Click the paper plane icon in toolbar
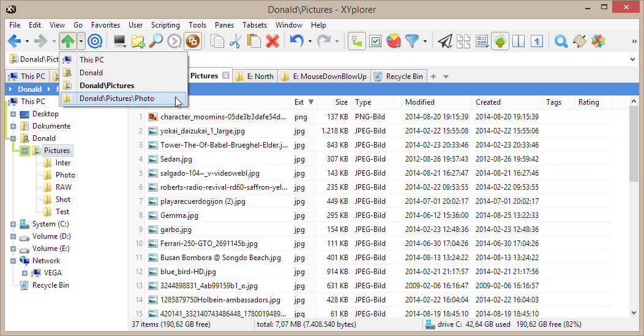644x336 pixels. [x=445, y=42]
